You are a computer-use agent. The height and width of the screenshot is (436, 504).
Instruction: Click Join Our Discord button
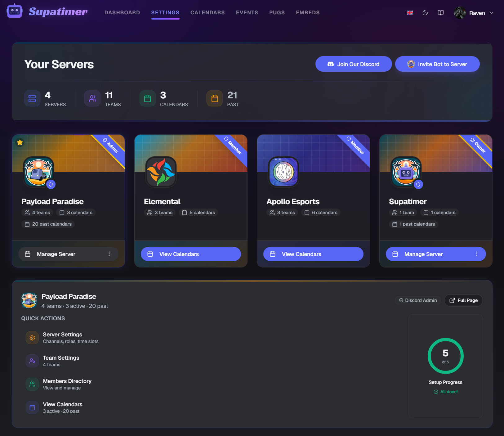(x=354, y=64)
